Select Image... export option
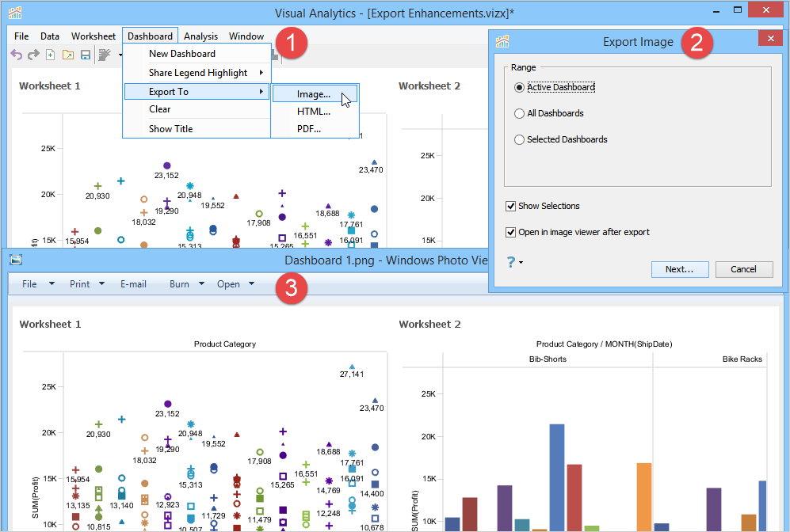This screenshot has height=532, width=790. click(315, 94)
